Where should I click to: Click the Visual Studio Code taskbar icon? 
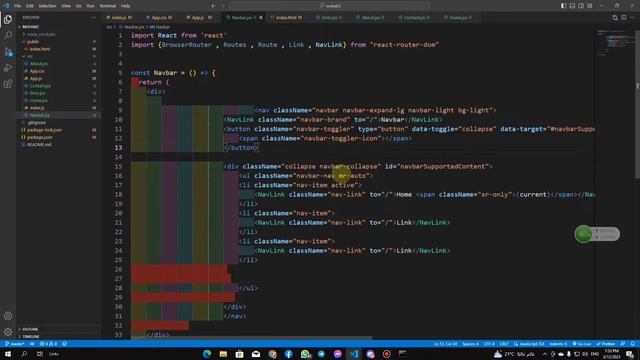click(354, 354)
